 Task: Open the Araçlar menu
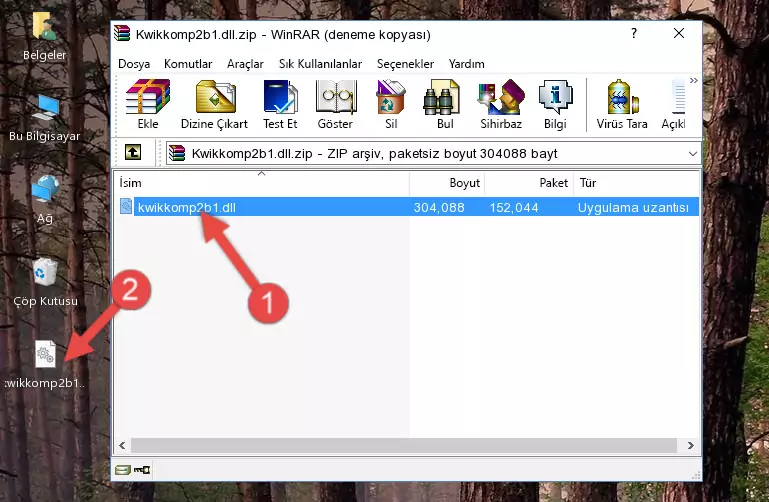pyautogui.click(x=245, y=64)
